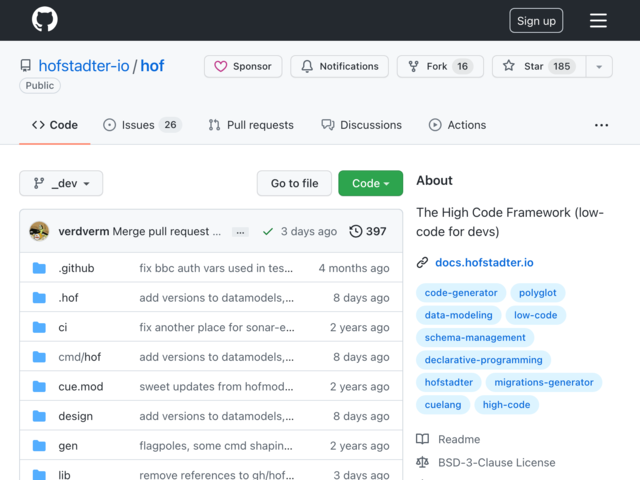Viewport: 640px width, 480px height.
Task: Open the 'fix bbc auth vars' commit message
Action: click(216, 268)
